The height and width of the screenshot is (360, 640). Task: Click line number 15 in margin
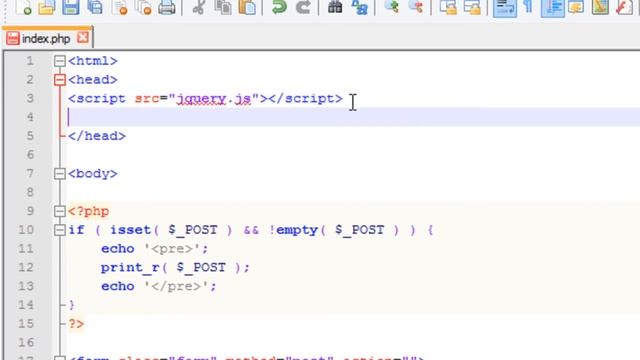point(26,324)
